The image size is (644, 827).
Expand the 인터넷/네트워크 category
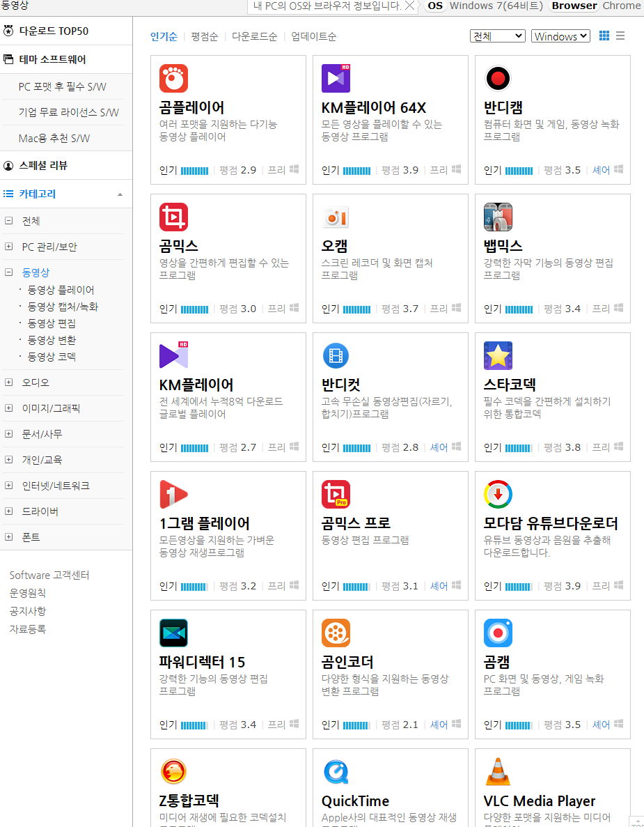pos(8,485)
